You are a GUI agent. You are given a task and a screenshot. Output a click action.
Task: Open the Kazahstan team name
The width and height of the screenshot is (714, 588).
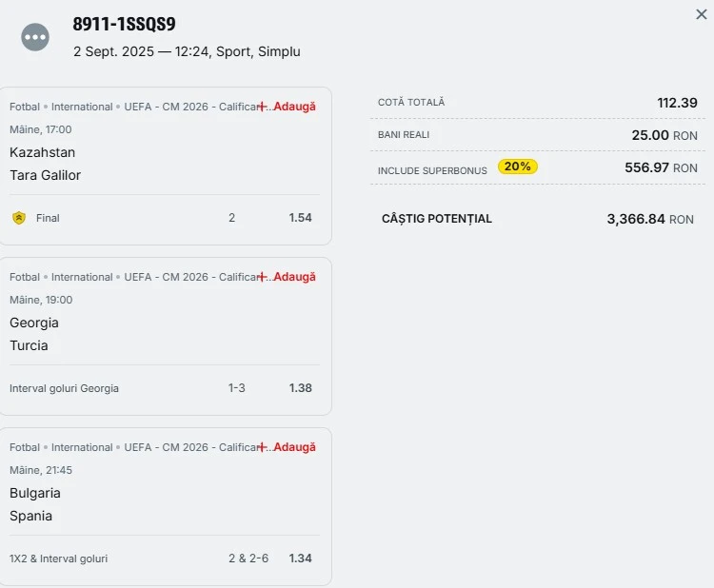(x=43, y=152)
